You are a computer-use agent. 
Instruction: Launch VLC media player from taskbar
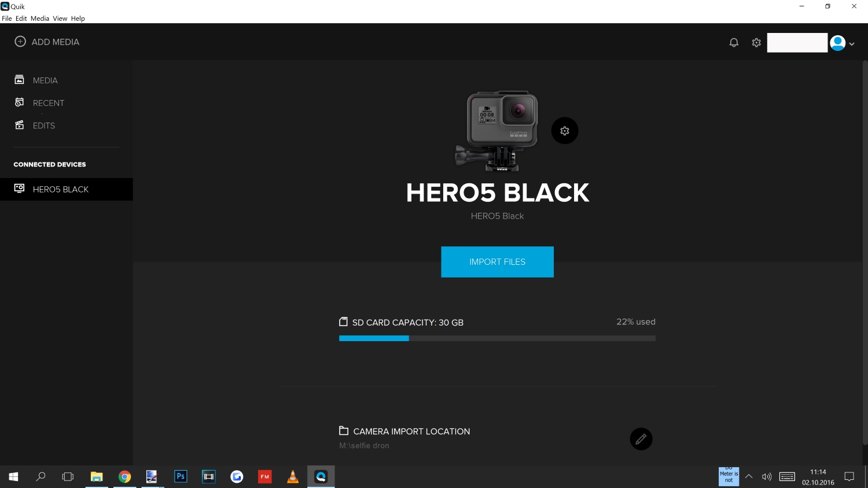click(x=293, y=476)
